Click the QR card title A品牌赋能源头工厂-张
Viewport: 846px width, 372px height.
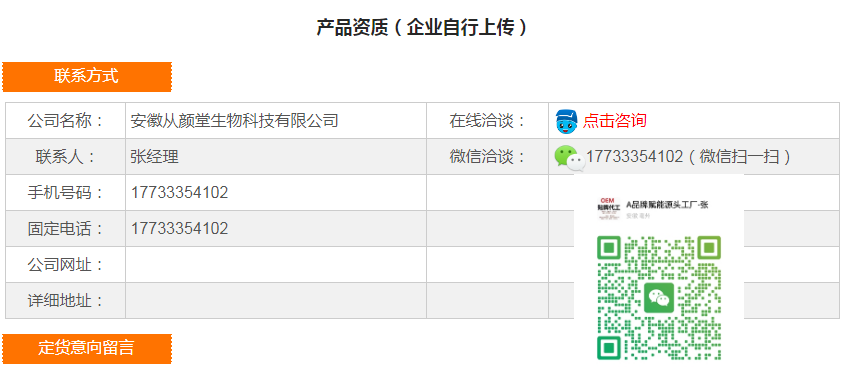click(x=667, y=205)
